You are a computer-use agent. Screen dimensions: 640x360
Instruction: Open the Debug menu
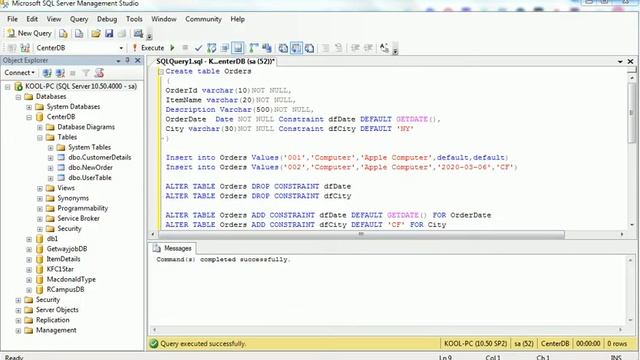pos(107,19)
